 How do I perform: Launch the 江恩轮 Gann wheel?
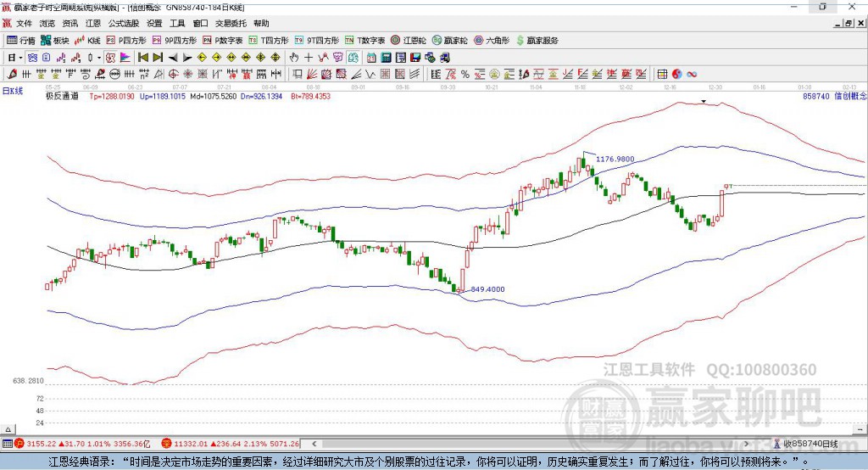pos(409,41)
